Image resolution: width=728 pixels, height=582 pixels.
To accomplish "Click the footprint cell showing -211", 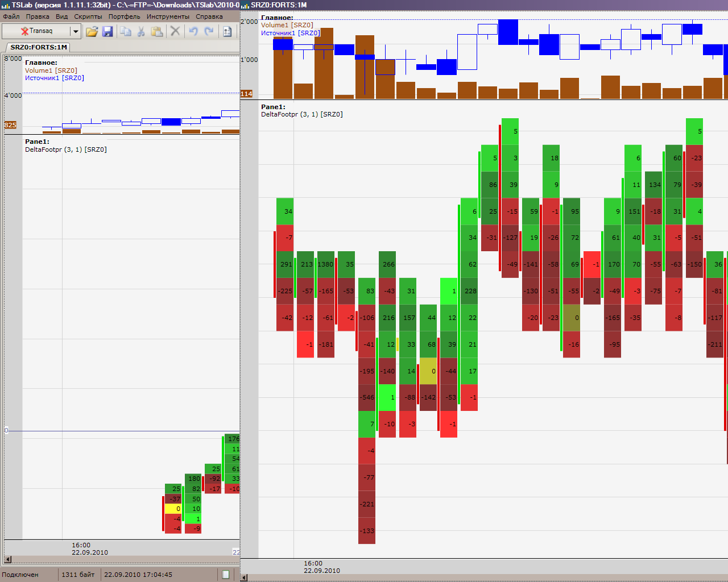I will (x=715, y=344).
